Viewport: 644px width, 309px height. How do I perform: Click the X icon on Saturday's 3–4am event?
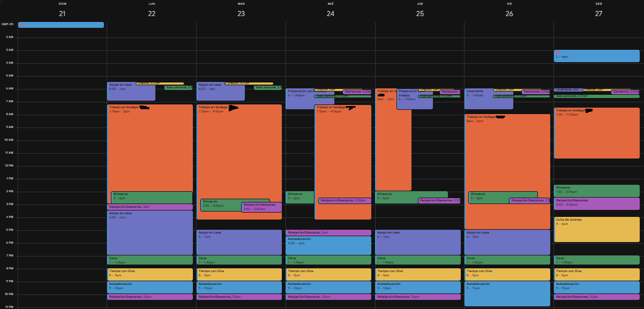pyautogui.click(x=558, y=52)
